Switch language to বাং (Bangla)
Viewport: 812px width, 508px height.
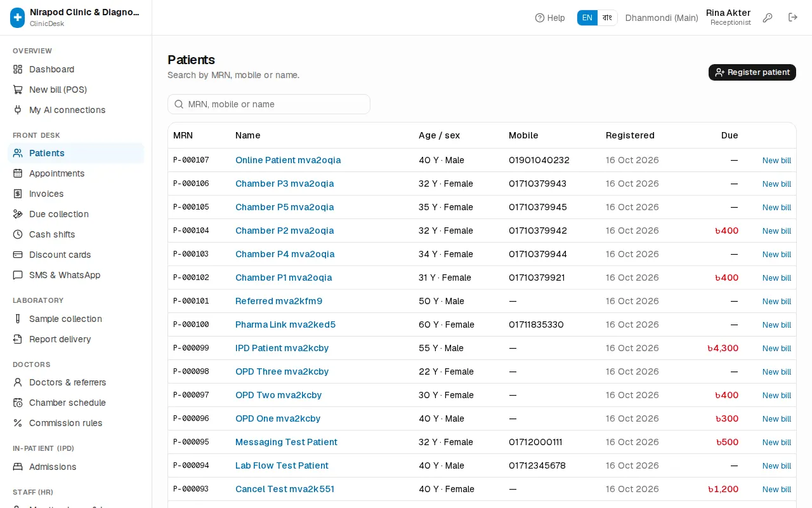tap(607, 18)
